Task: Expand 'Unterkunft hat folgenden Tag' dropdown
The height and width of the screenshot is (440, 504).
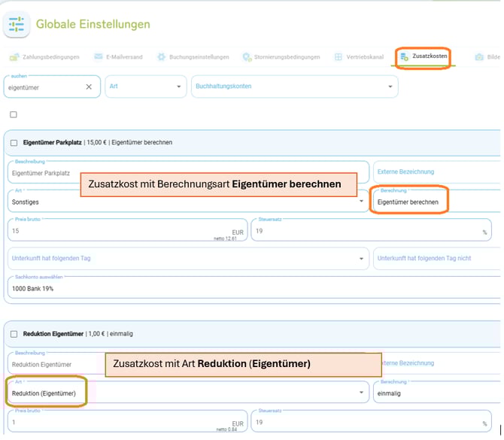Action: tap(187, 259)
